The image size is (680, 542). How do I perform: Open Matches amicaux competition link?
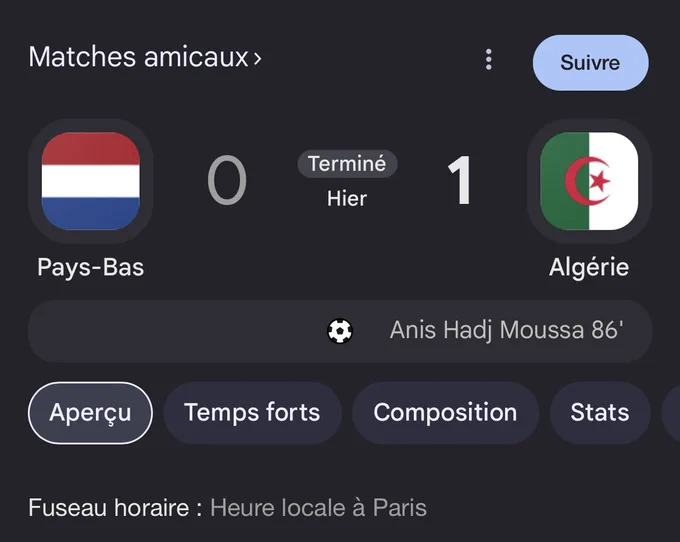tap(139, 57)
